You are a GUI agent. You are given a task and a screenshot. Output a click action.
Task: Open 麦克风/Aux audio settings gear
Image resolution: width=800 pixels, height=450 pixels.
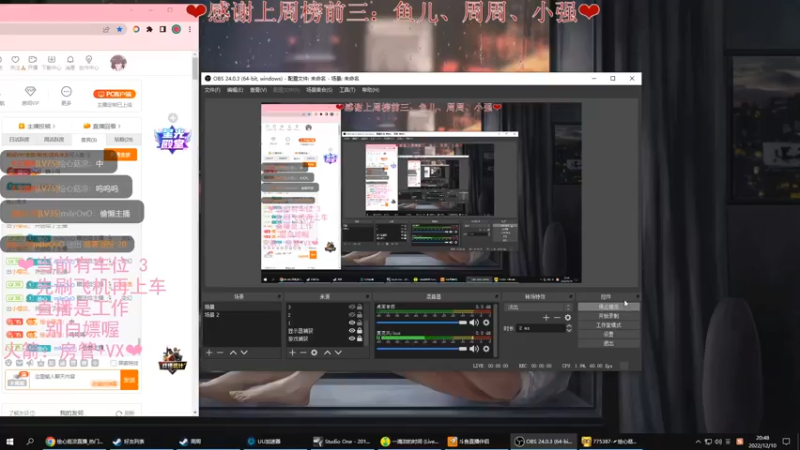point(486,348)
